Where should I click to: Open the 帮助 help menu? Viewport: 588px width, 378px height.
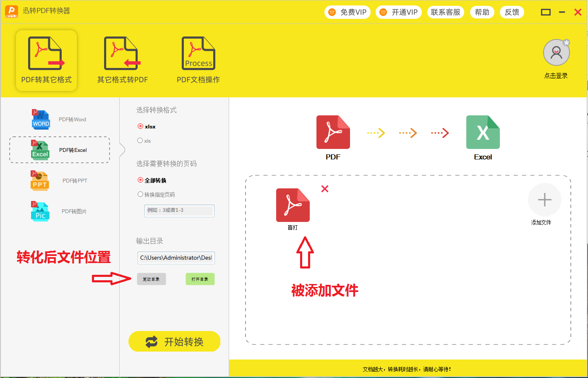(482, 12)
